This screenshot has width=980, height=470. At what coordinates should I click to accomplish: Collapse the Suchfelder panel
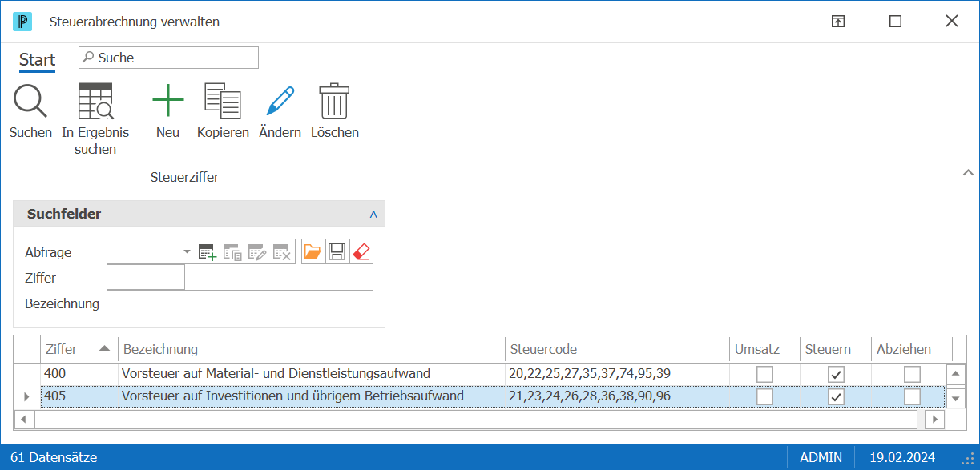click(x=373, y=215)
